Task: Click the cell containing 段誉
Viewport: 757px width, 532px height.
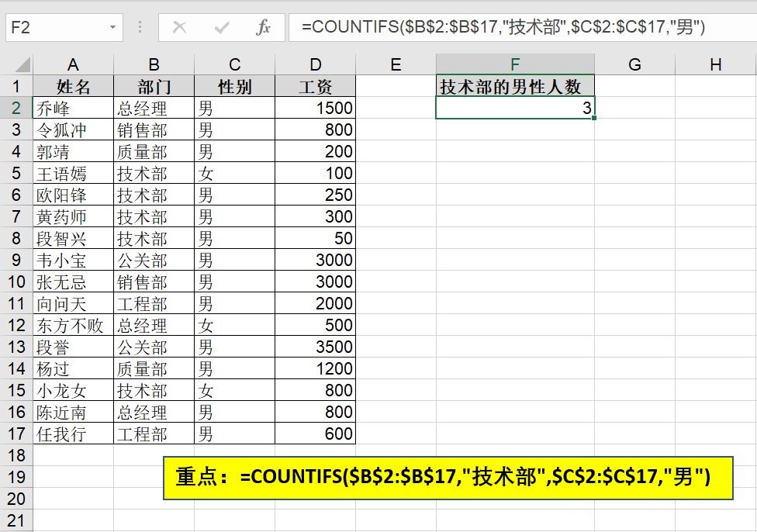Action: click(x=73, y=347)
